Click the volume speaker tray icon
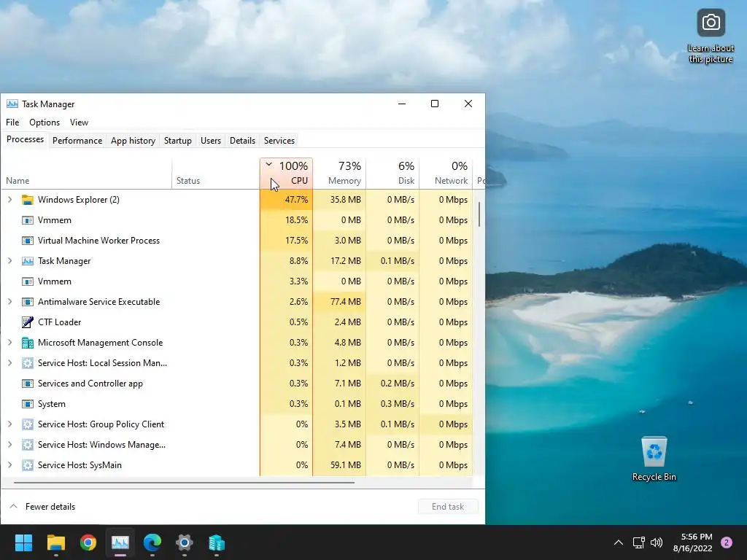Screen dimensions: 747x560 [x=657, y=542]
